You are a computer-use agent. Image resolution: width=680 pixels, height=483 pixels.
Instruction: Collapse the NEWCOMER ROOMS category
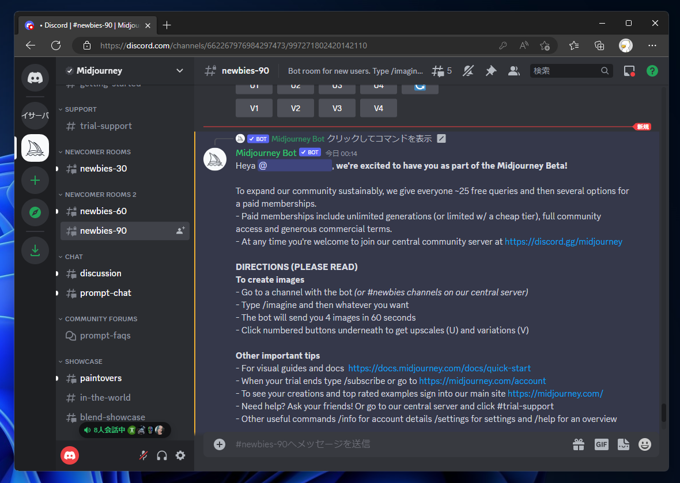point(98,152)
